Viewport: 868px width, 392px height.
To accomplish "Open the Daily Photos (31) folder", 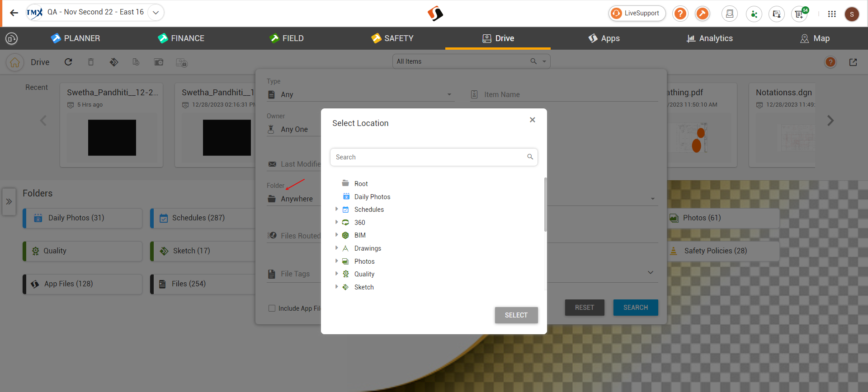I will tap(83, 218).
